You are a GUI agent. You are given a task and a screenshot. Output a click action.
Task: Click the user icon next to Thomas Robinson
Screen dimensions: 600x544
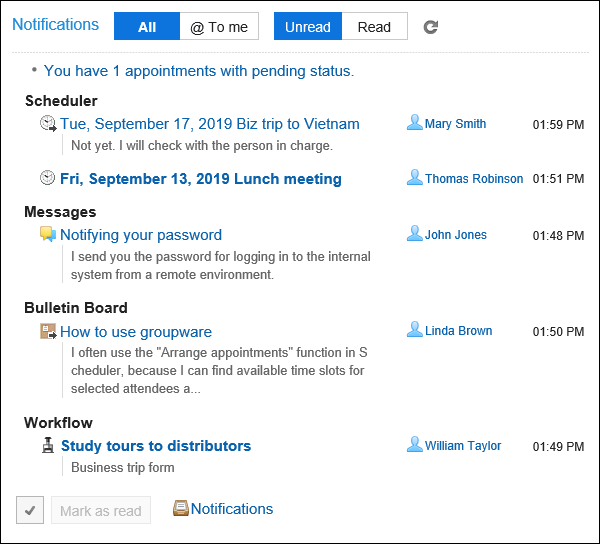414,177
